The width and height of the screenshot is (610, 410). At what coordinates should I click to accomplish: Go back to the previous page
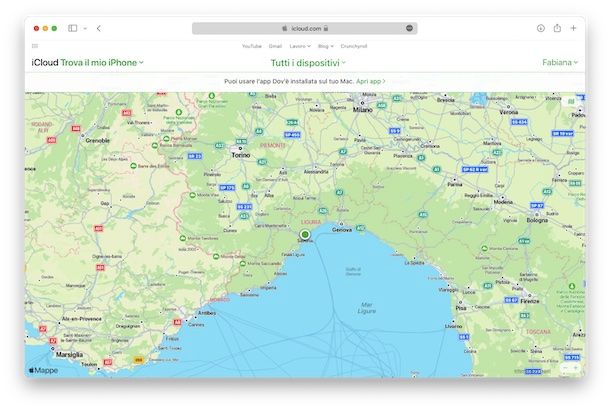point(99,28)
